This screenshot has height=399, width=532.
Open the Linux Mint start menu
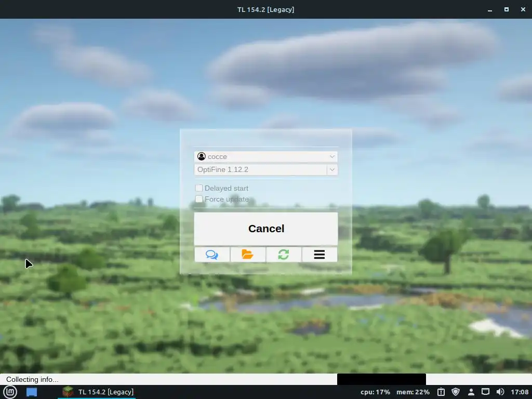[x=10, y=392]
